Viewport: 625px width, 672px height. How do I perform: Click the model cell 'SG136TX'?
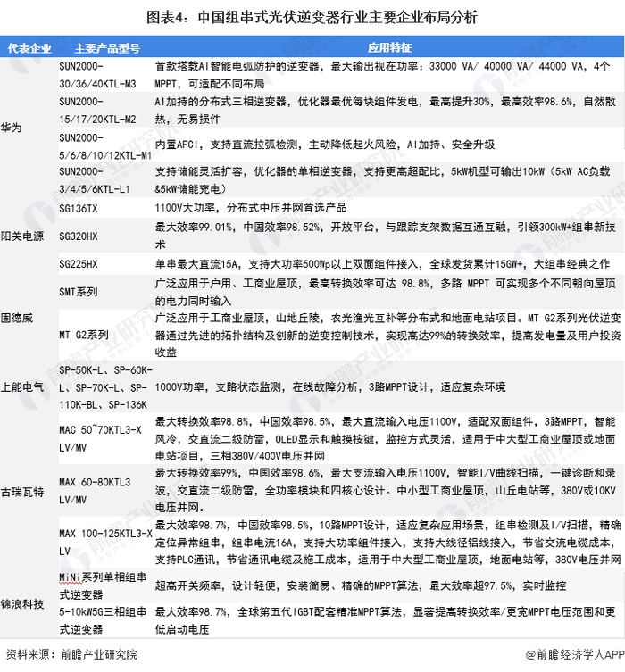pyautogui.click(x=79, y=209)
